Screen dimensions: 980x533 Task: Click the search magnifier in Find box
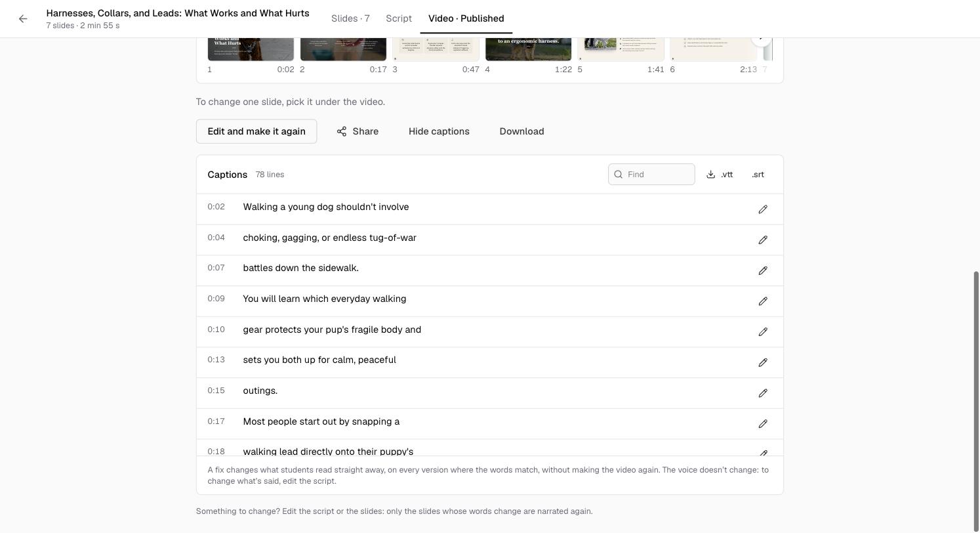point(618,175)
